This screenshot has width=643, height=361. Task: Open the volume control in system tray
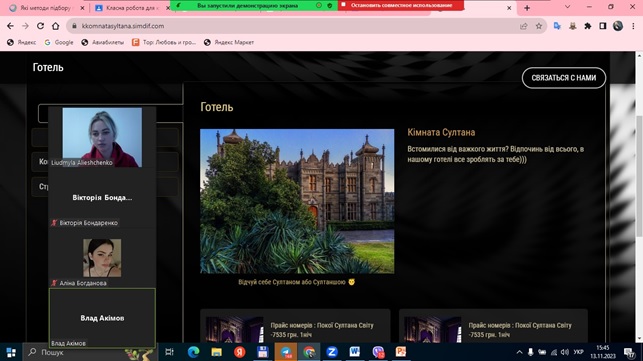pos(565,352)
